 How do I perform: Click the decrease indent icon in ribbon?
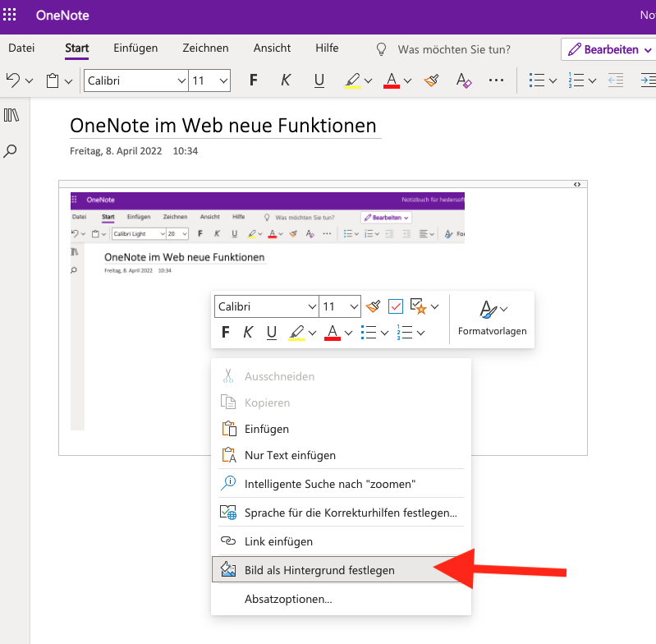616,80
